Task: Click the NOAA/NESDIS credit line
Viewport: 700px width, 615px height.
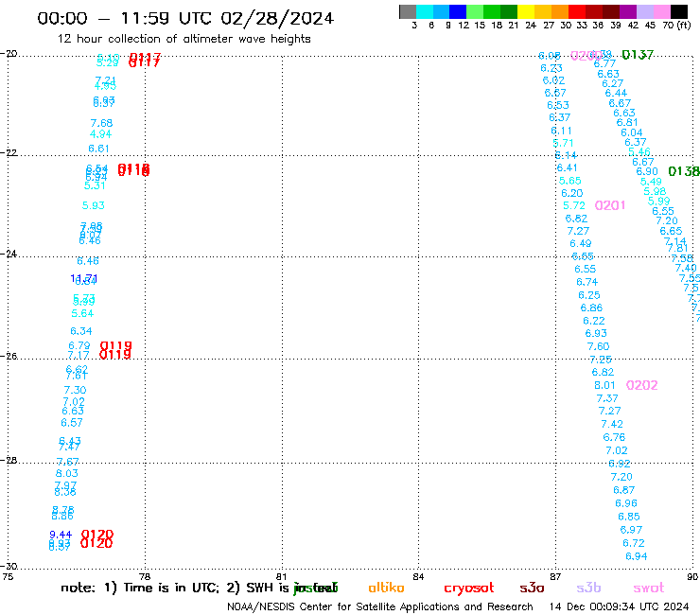Action: click(x=380, y=606)
